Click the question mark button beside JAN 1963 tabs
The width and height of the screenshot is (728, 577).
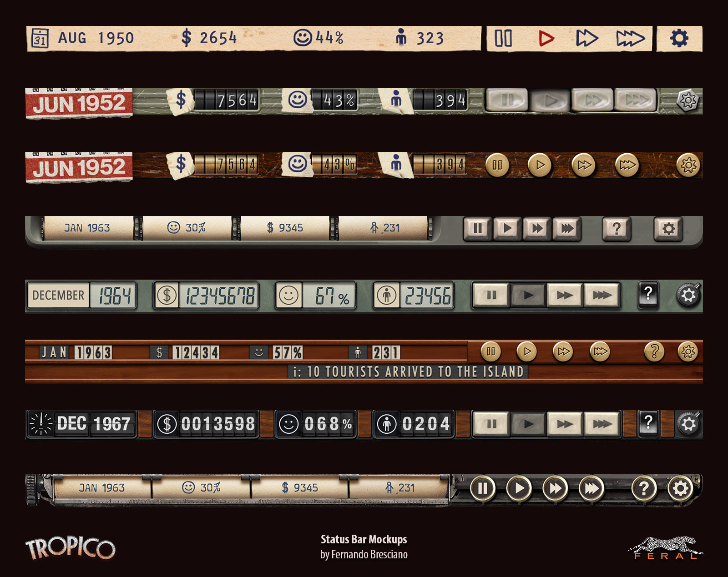pyautogui.click(x=617, y=228)
